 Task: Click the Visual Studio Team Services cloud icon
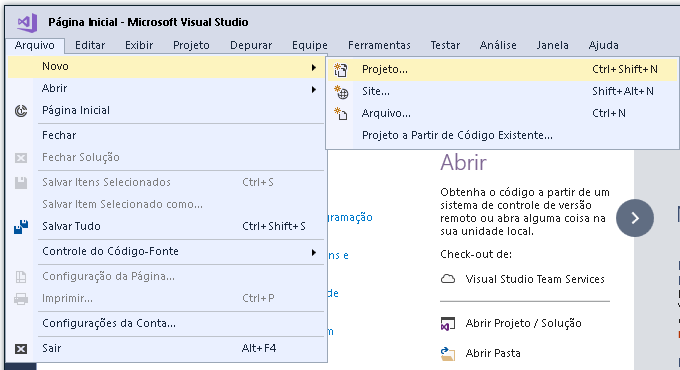[x=448, y=279]
